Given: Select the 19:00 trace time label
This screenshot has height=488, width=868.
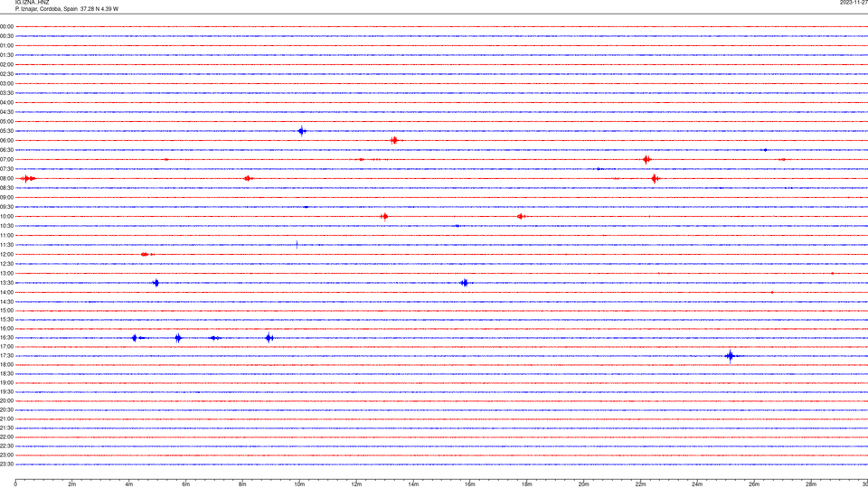Looking at the screenshot, I should point(6,383).
